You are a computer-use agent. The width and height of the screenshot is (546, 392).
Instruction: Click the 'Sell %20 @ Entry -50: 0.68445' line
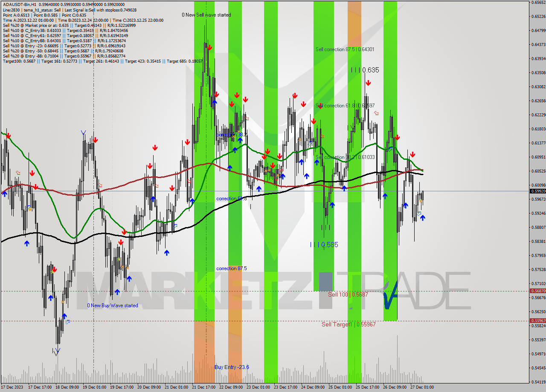64,51
